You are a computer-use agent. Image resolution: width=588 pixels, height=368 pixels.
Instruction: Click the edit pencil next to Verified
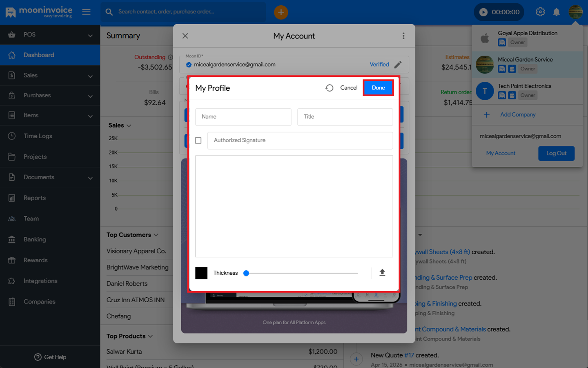click(398, 65)
